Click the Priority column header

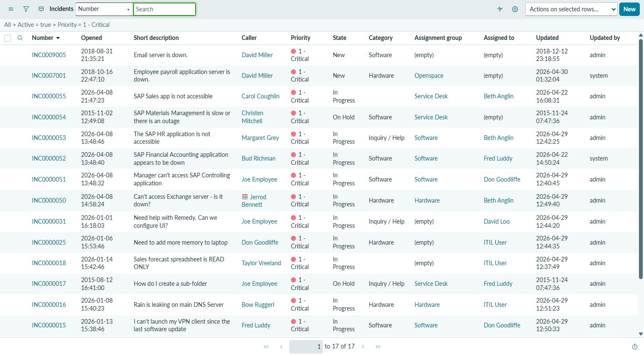pos(301,38)
